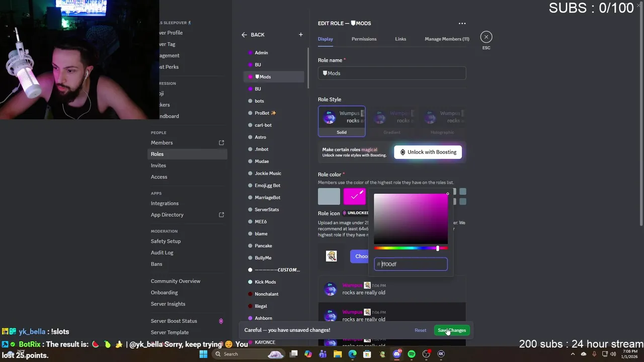644x362 pixels.
Task: Click the Role name field containing Mods
Action: tap(392, 73)
